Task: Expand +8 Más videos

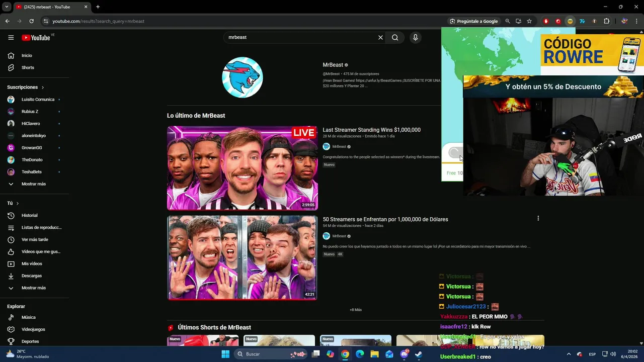Action: [x=356, y=310]
